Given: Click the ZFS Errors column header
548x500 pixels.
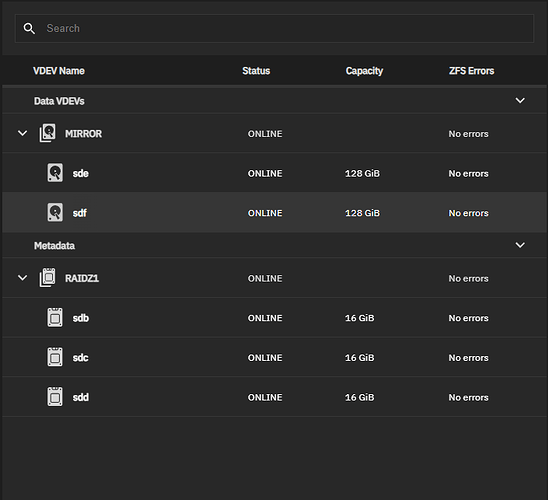Looking at the screenshot, I should coord(471,71).
